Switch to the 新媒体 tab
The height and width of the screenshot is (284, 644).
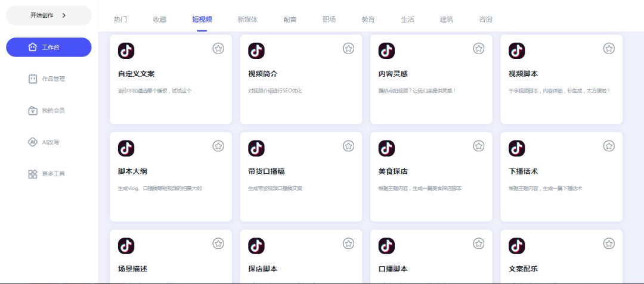[247, 19]
